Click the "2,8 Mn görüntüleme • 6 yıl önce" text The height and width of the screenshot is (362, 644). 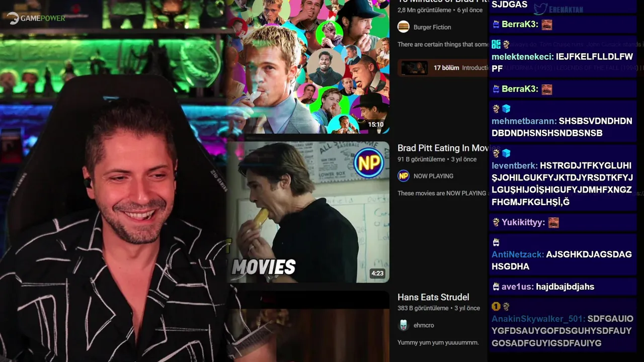(440, 10)
